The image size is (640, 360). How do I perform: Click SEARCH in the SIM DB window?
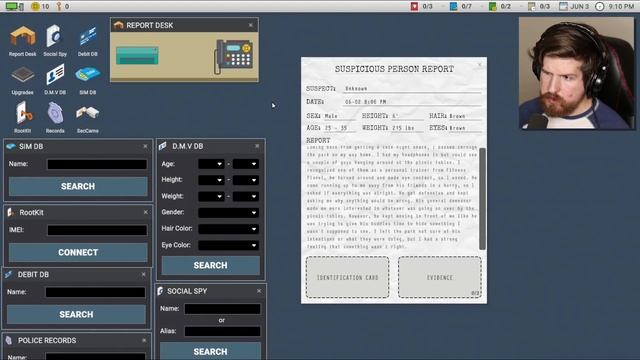coord(78,186)
